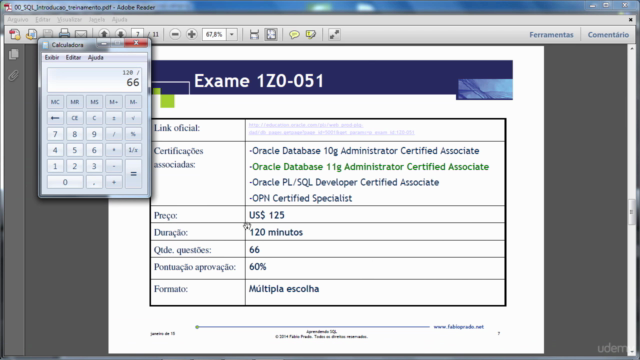Click the text "US$ 125"
640x360 pixels.
[267, 215]
